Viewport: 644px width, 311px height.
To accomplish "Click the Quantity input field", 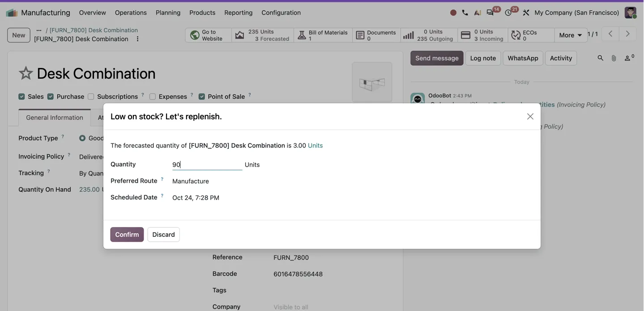I will 207,164.
